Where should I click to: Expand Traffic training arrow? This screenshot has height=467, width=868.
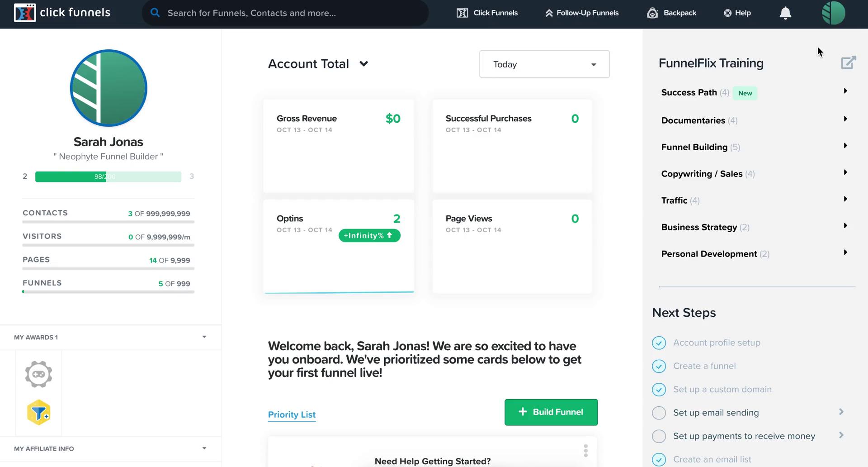coord(845,199)
